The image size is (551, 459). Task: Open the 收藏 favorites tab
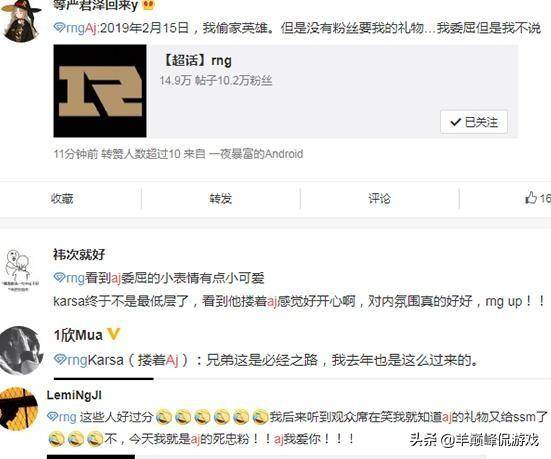click(62, 199)
